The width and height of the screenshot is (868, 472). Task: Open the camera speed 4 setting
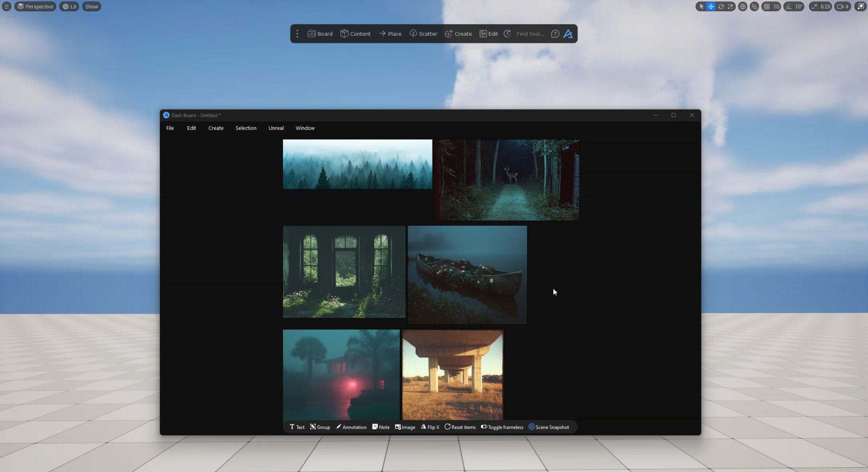(843, 7)
